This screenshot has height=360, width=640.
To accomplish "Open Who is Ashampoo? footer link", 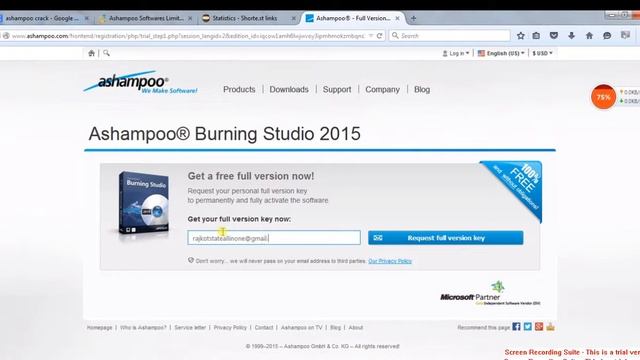I will click(x=143, y=328).
